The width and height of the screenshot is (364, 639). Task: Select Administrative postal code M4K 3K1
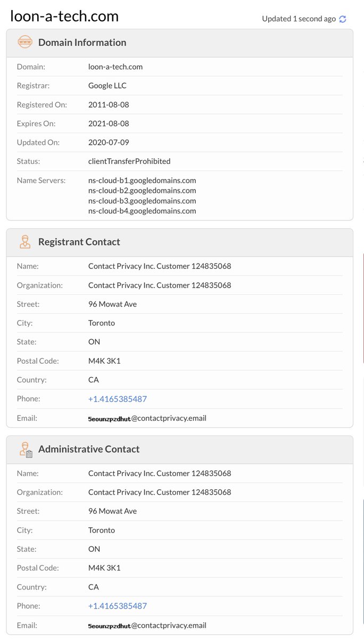pyautogui.click(x=104, y=568)
